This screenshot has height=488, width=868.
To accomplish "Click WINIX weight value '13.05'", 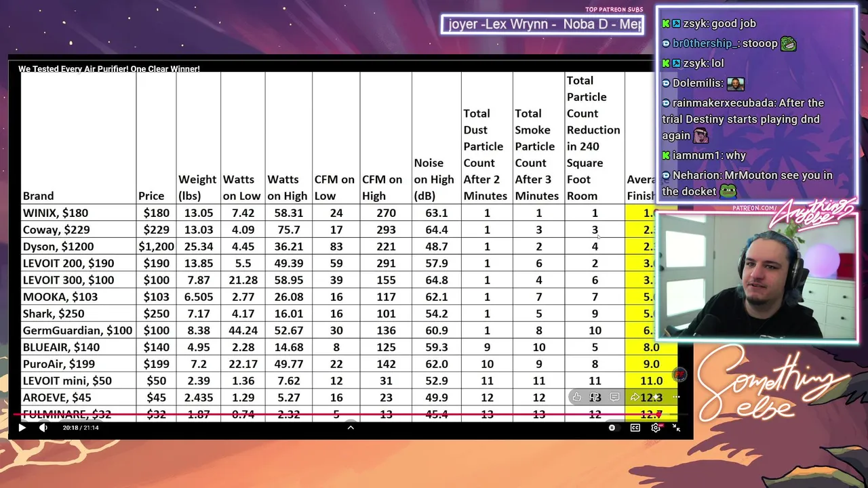I will [x=199, y=213].
